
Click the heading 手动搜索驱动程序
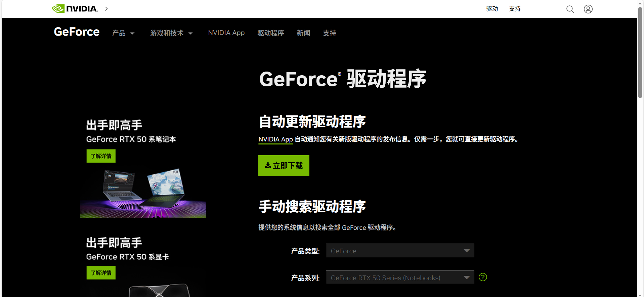pyautogui.click(x=312, y=206)
